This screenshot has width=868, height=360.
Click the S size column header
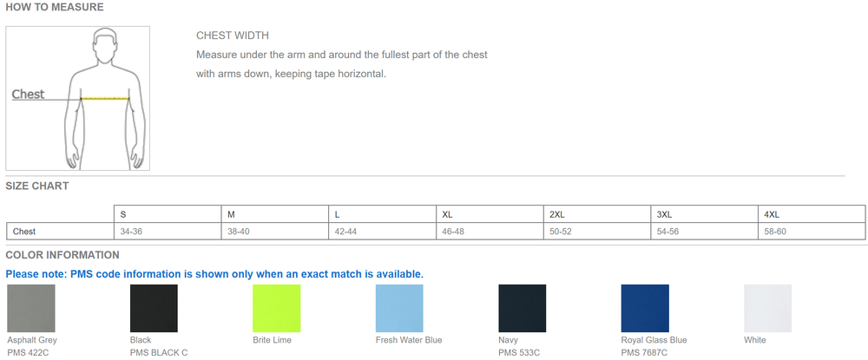[123, 213]
